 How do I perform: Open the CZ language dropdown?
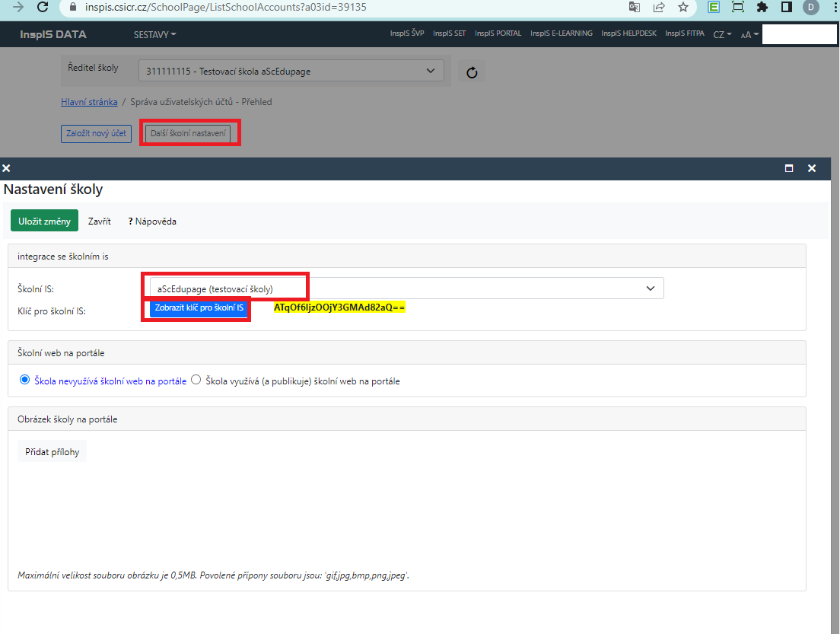click(722, 34)
